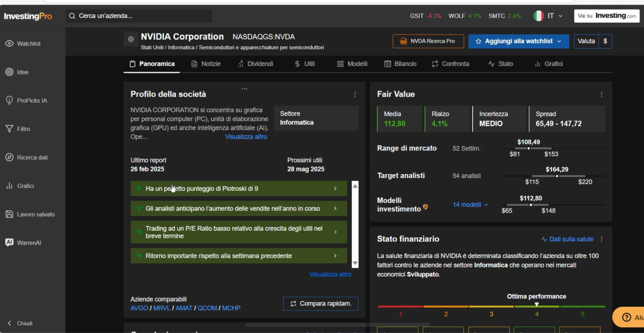Open ProPicks IA lightbulb item
The height and width of the screenshot is (333, 644).
(26, 101)
